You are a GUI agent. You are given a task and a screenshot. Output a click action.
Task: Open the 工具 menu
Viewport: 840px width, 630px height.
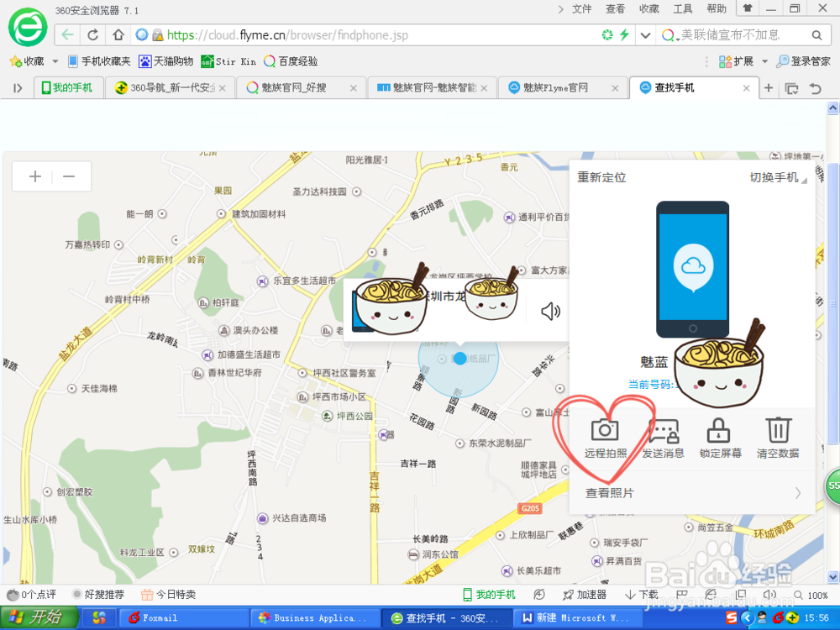pyautogui.click(x=682, y=8)
